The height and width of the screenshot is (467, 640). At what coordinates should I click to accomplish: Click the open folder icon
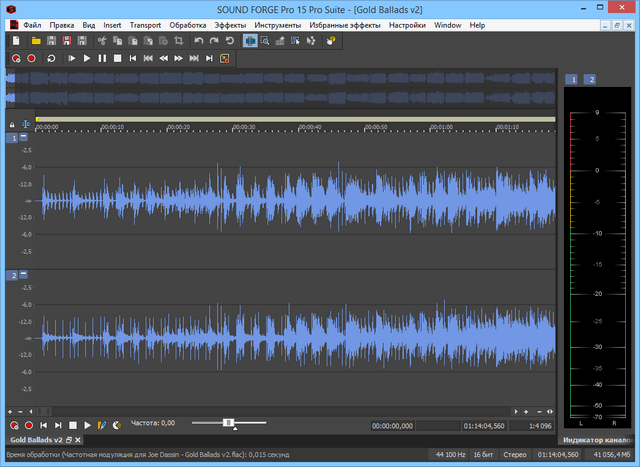click(36, 41)
